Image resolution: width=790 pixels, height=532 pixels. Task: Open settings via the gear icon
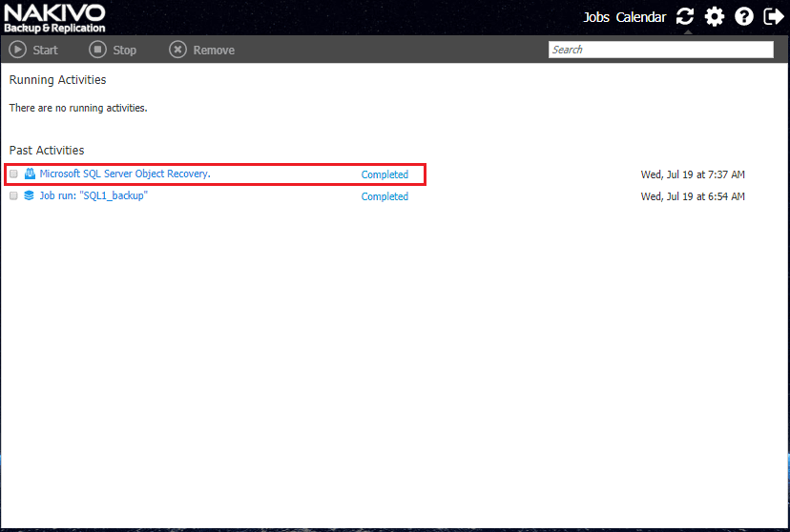pyautogui.click(x=715, y=16)
